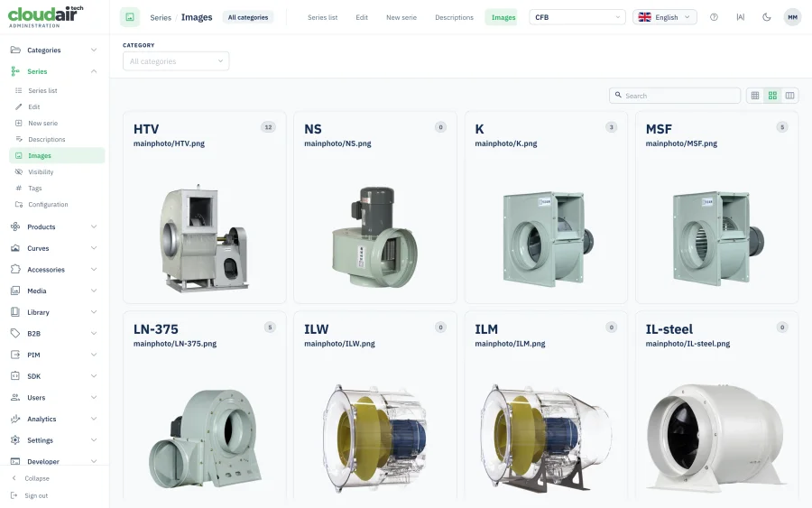
Task: Click the PIM export icon in sidebar
Action: [x=15, y=355]
